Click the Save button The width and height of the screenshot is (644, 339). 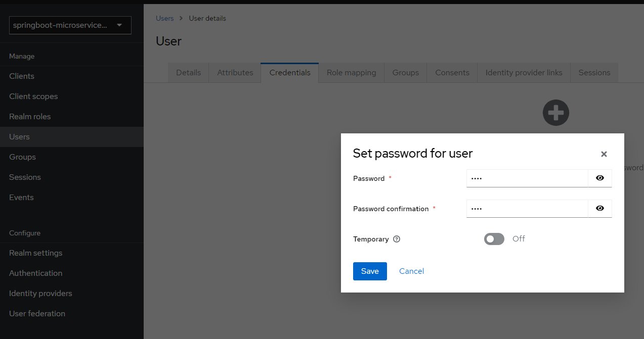[370, 271]
